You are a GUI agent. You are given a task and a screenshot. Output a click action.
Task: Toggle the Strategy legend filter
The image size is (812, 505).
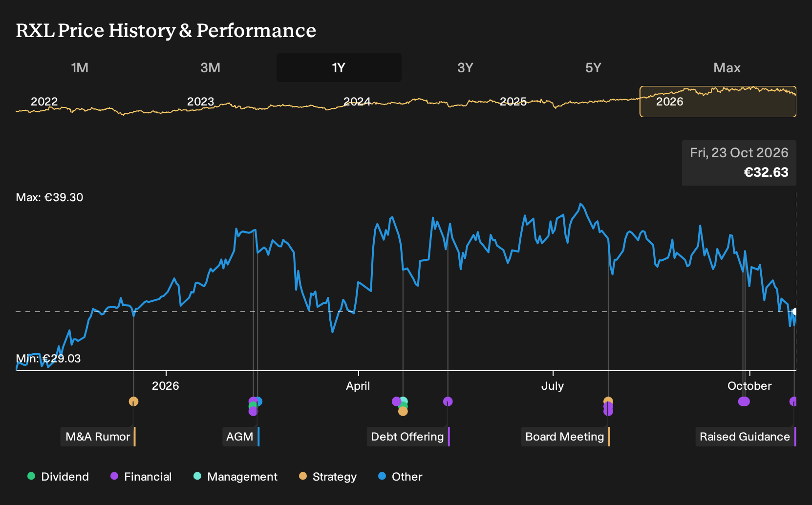[x=328, y=477]
